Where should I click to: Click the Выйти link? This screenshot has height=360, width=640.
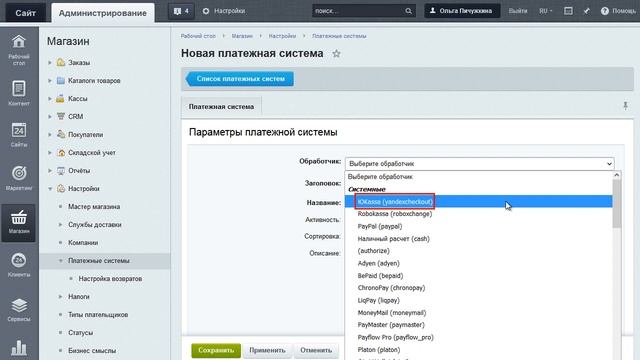tap(518, 11)
